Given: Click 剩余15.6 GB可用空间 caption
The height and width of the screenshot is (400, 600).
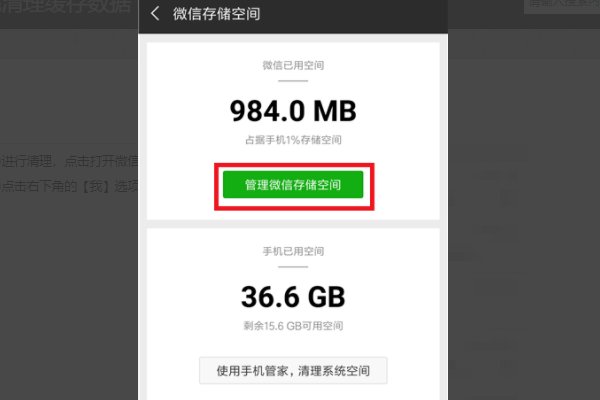Looking at the screenshot, I should 293,326.
